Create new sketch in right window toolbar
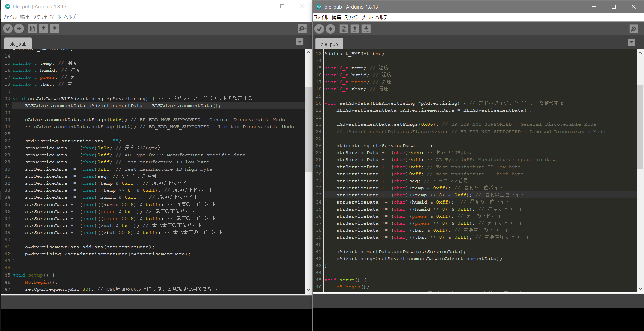The image size is (644, 331). (x=344, y=29)
